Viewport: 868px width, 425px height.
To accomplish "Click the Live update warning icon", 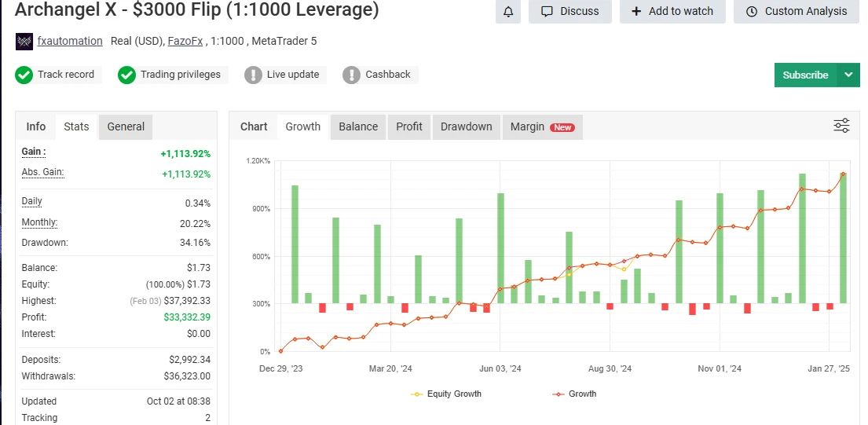I will point(253,75).
